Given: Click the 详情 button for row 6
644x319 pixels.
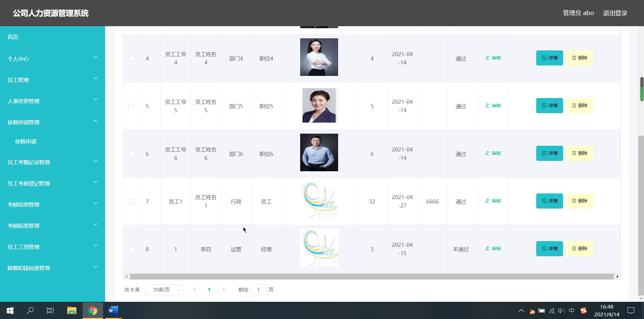Looking at the screenshot, I should click(x=549, y=153).
